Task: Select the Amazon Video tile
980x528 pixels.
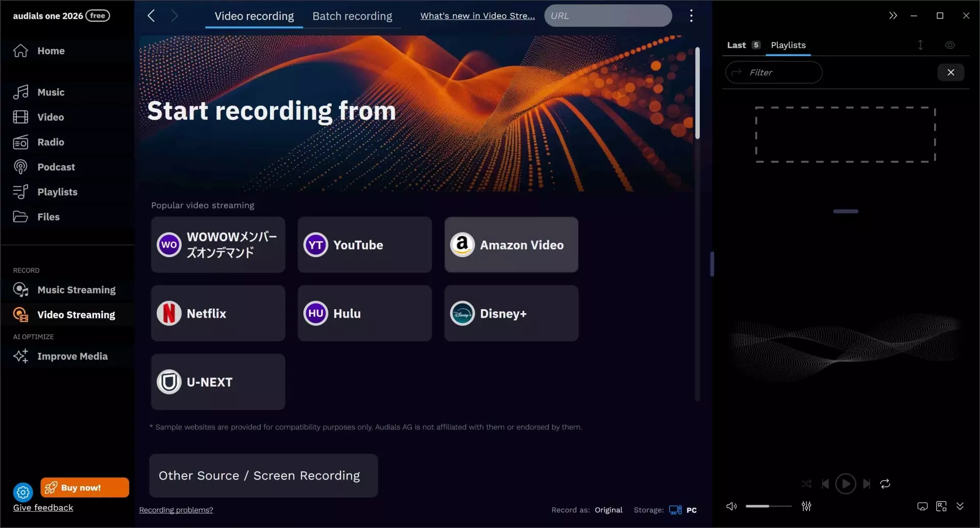Action: (x=511, y=244)
